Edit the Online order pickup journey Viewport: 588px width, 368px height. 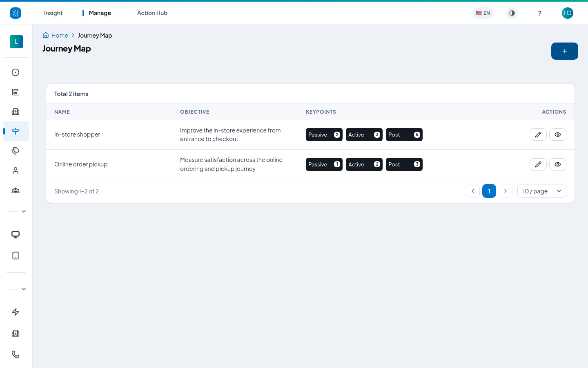(x=538, y=164)
